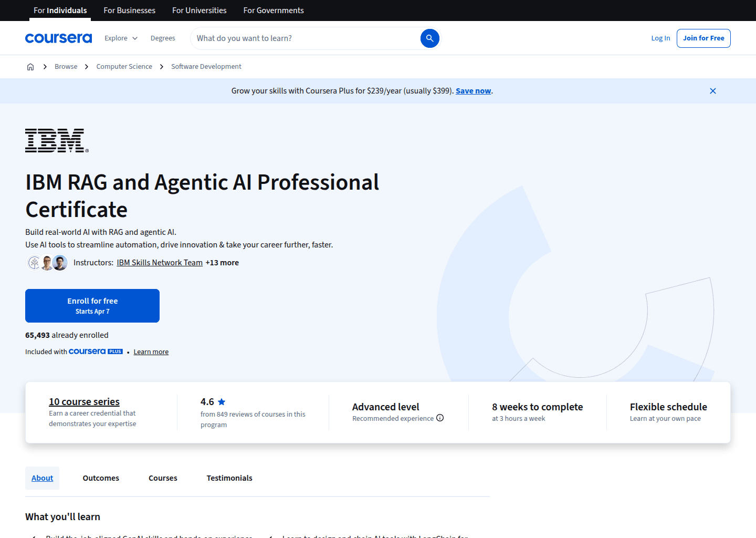
Task: Click the IBM Skills Network Team link
Action: (x=160, y=262)
